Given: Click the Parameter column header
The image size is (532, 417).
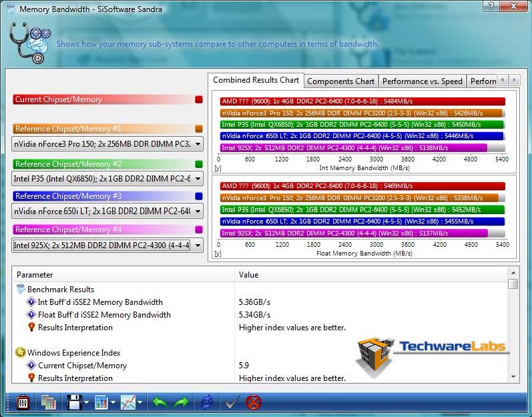Looking at the screenshot, I should pos(123,275).
